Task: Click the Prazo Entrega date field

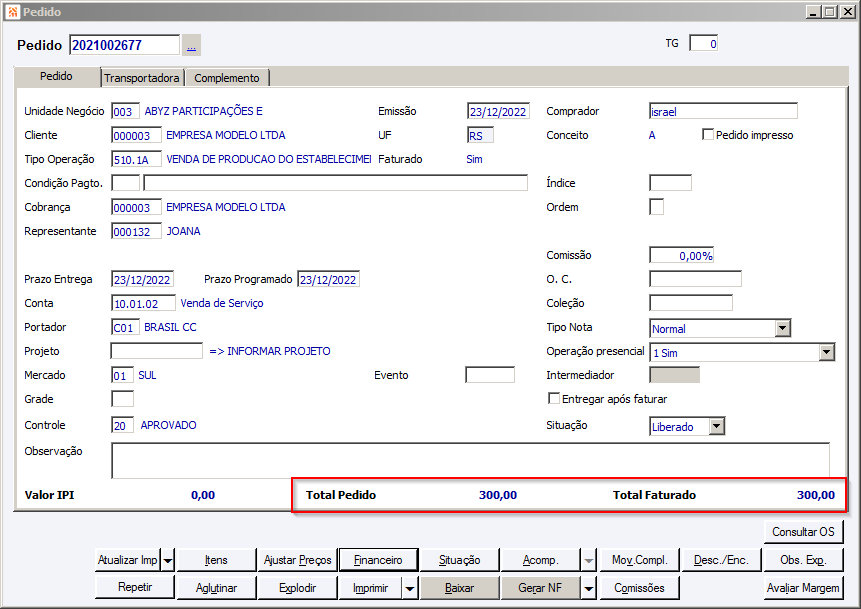Action: coord(143,279)
